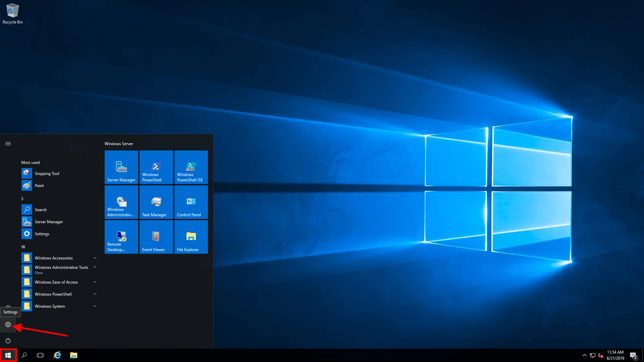
Task: Launch Paint from the Most used list
Action: pos(60,185)
